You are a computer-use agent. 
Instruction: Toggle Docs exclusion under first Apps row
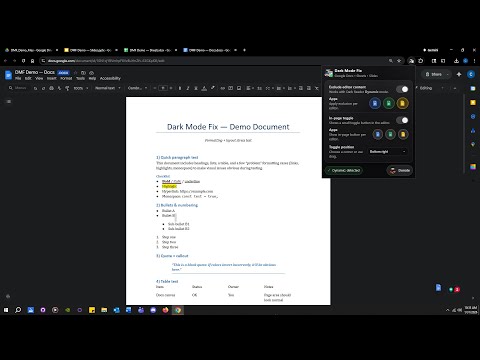click(x=375, y=103)
